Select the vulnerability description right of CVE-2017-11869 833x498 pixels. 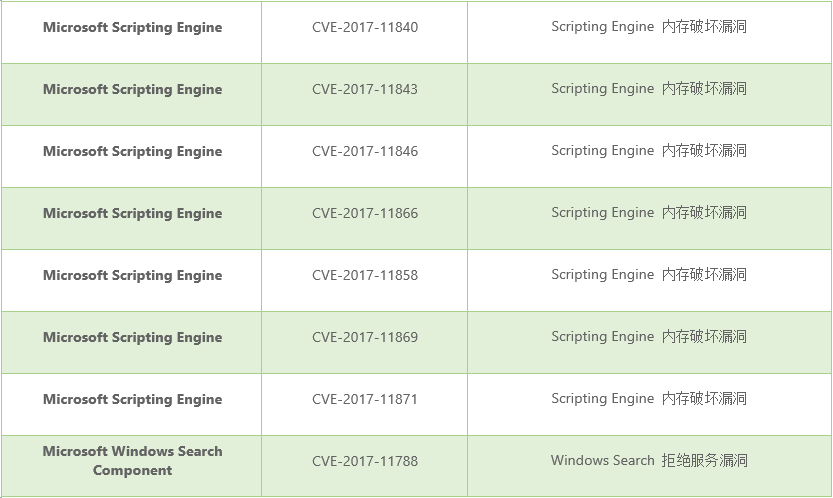[x=648, y=337]
